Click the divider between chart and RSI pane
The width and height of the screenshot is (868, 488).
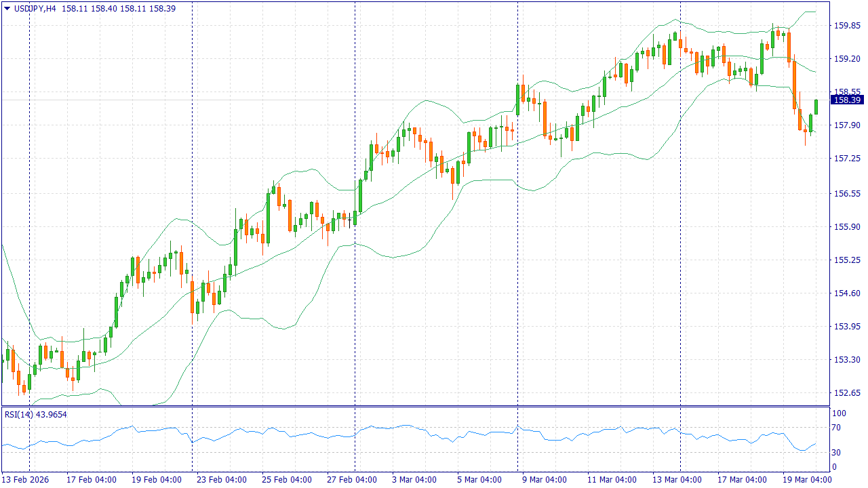[414, 406]
